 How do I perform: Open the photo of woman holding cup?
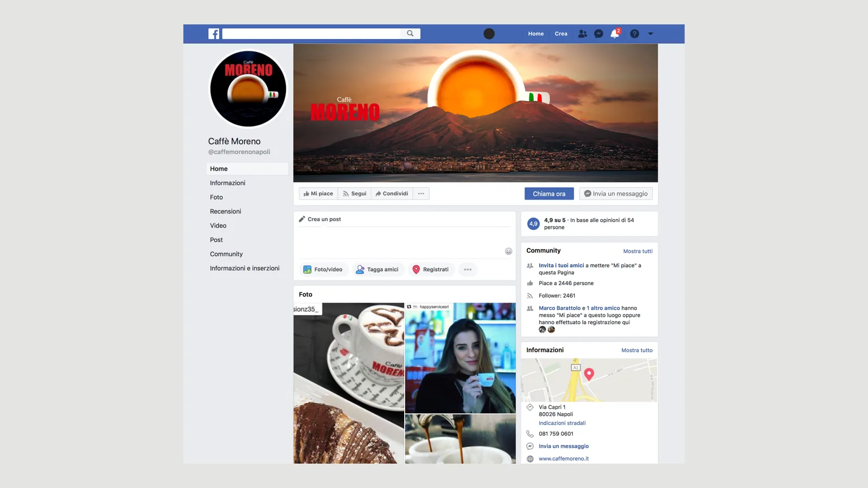(461, 358)
